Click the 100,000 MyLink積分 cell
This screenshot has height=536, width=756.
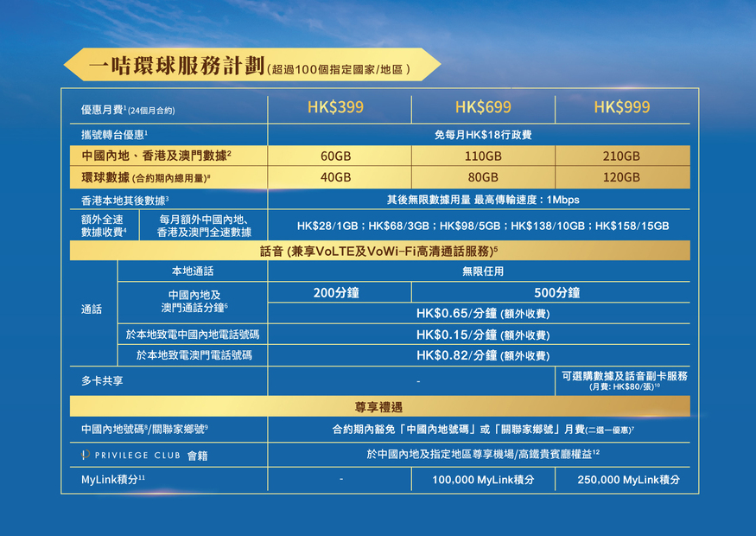point(483,479)
